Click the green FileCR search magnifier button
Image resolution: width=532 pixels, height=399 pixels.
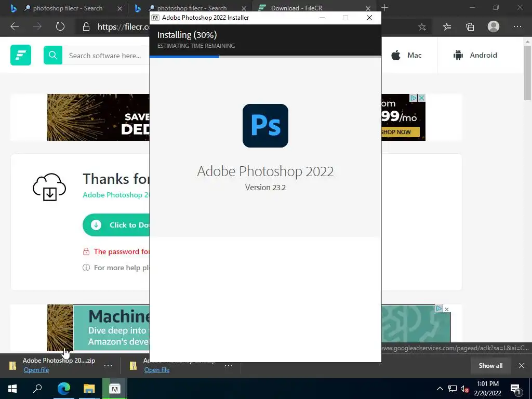point(53,55)
